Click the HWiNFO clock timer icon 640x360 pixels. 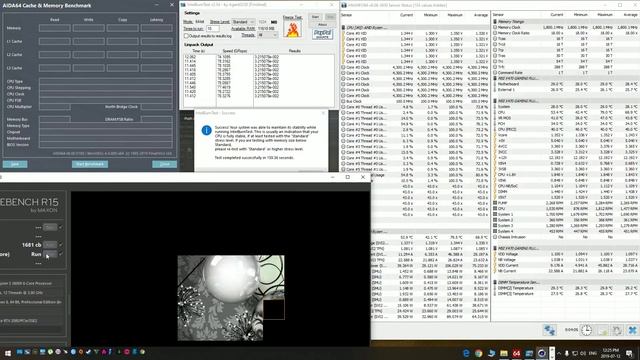(586, 330)
